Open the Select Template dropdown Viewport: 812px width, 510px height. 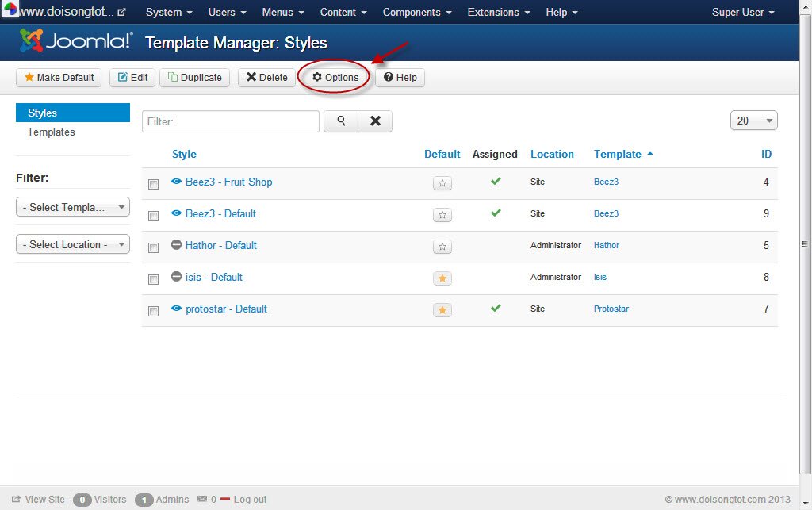click(x=72, y=206)
